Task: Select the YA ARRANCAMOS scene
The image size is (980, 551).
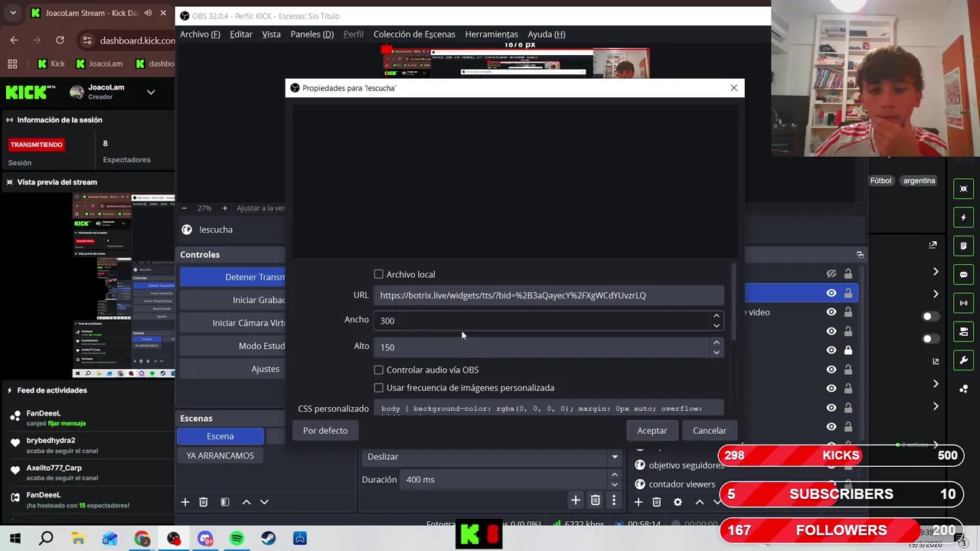Action: 220,455
